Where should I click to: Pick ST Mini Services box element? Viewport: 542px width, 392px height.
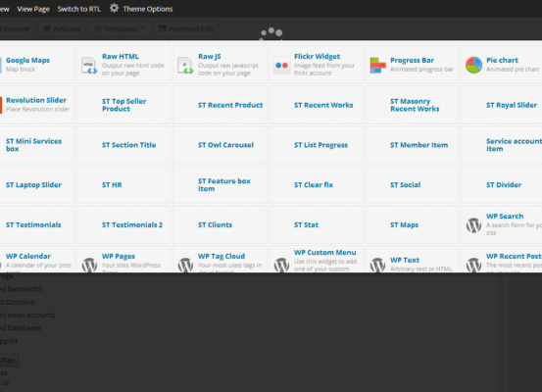37,145
